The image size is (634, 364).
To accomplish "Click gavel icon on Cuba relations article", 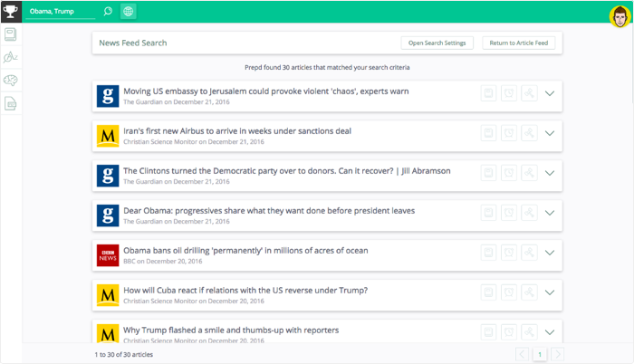I will (529, 292).
